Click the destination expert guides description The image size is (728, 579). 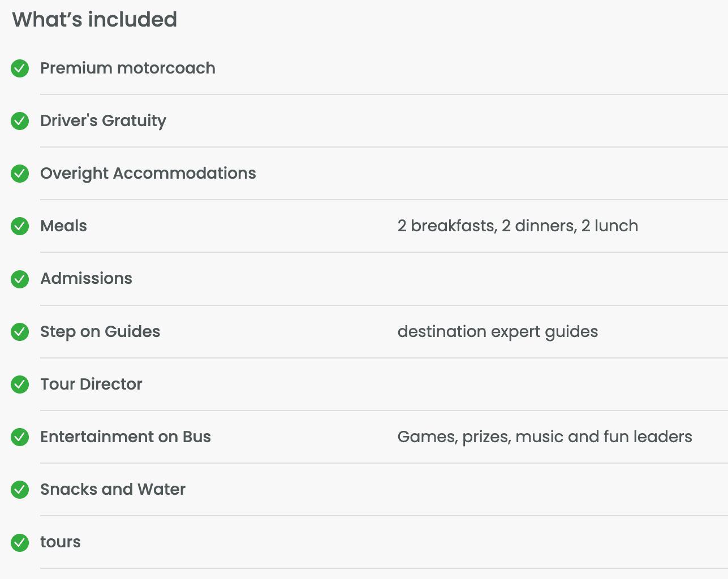(498, 331)
